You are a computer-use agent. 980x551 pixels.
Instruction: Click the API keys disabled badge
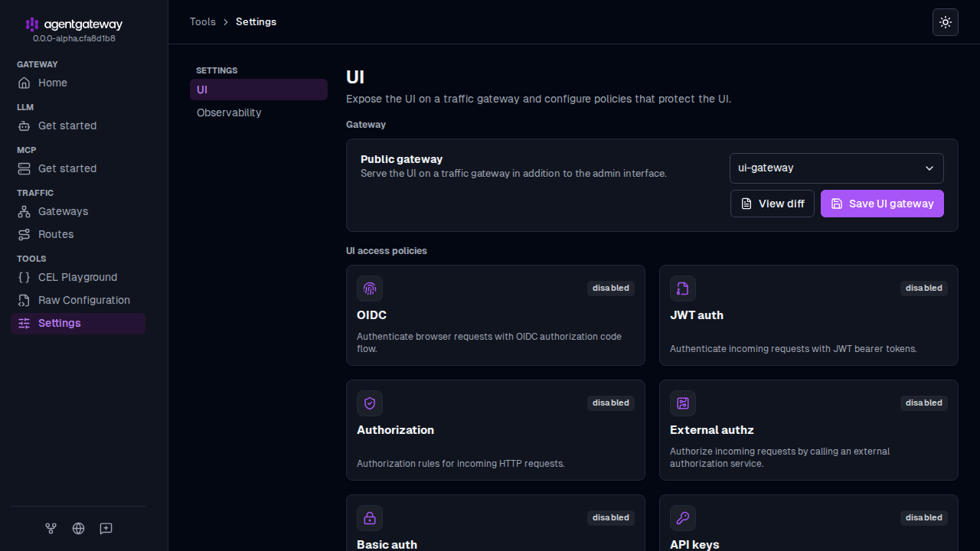point(924,517)
